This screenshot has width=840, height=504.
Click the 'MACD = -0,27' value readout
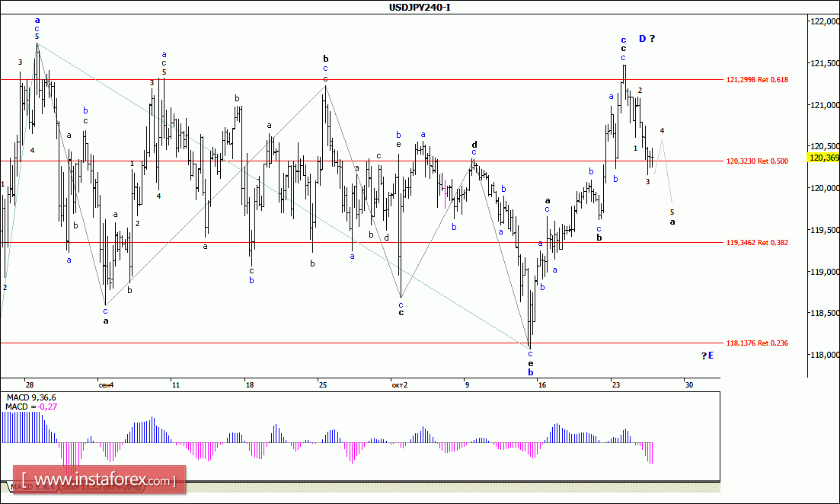point(31,407)
